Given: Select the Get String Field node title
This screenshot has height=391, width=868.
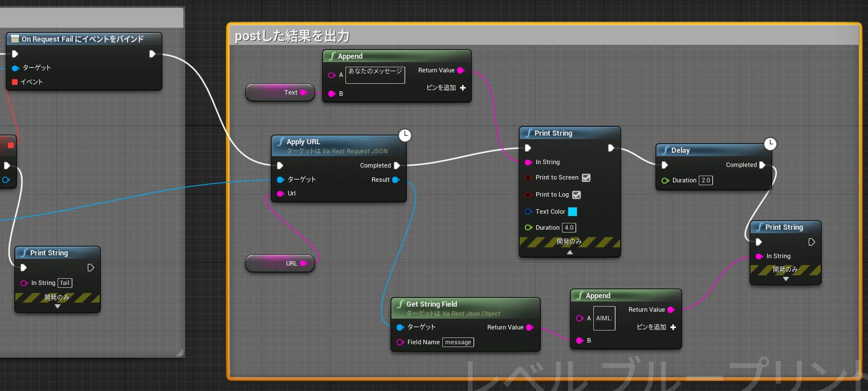Looking at the screenshot, I should tap(431, 304).
